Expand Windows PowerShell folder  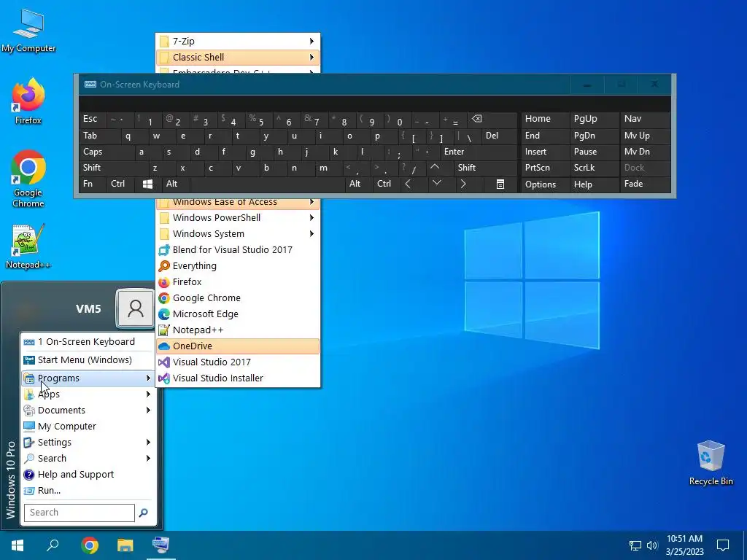pos(238,218)
